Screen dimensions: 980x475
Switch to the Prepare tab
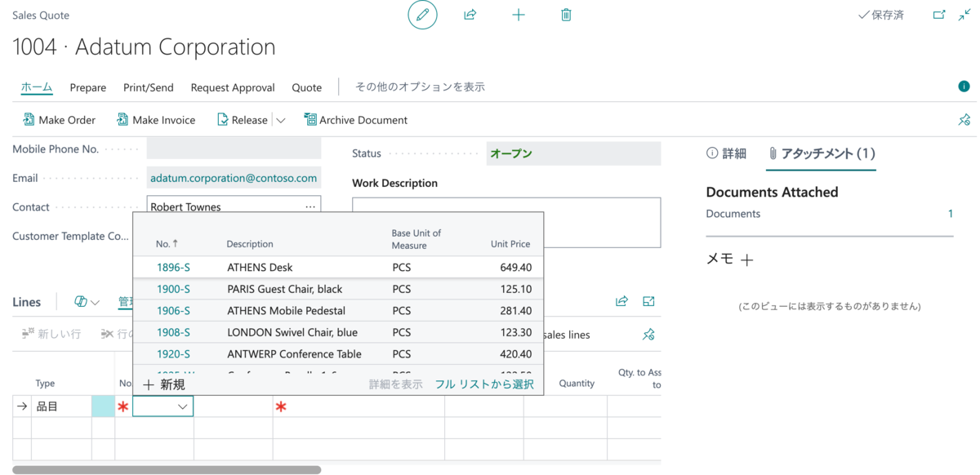tap(87, 87)
